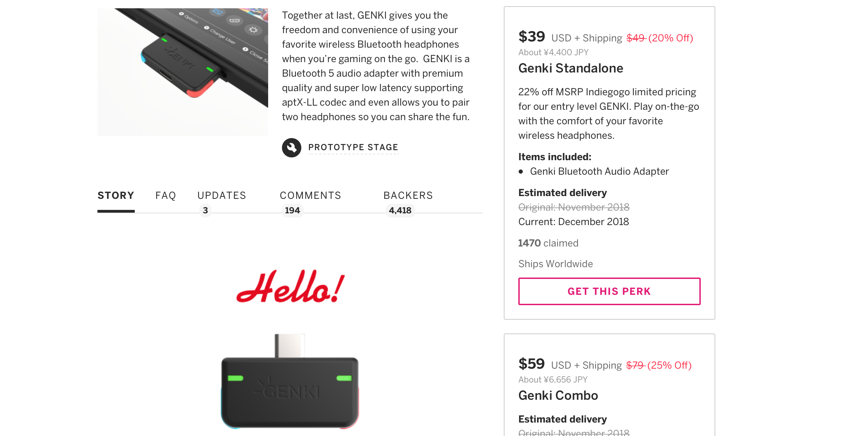This screenshot has height=436, width=868.
Task: Switch to the Story tab
Action: pos(116,196)
